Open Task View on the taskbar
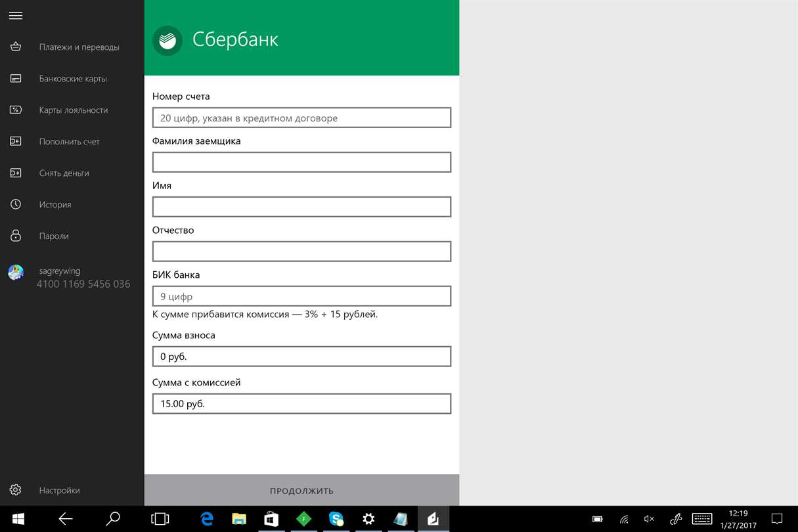Image resolution: width=798 pixels, height=532 pixels. coord(160,520)
